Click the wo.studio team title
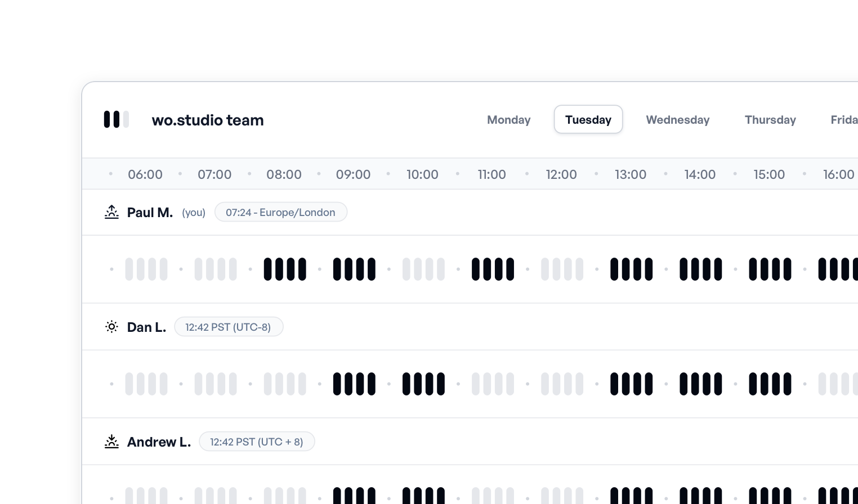 pyautogui.click(x=207, y=120)
